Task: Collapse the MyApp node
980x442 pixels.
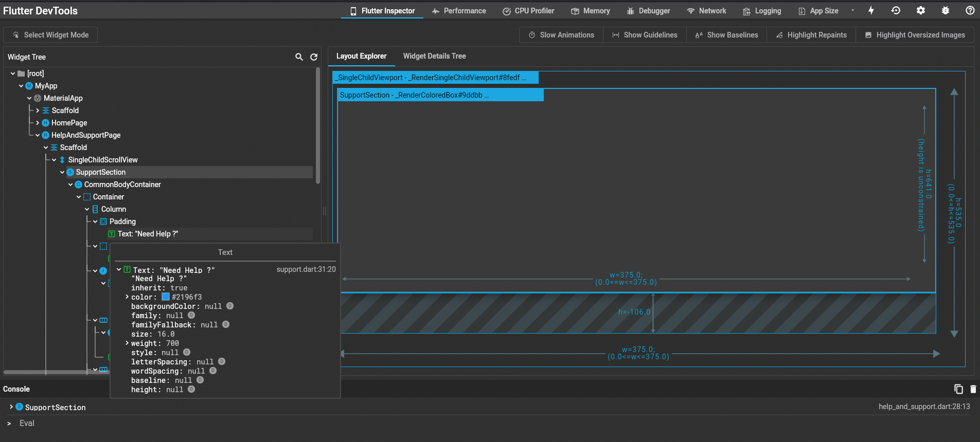Action: tap(21, 86)
